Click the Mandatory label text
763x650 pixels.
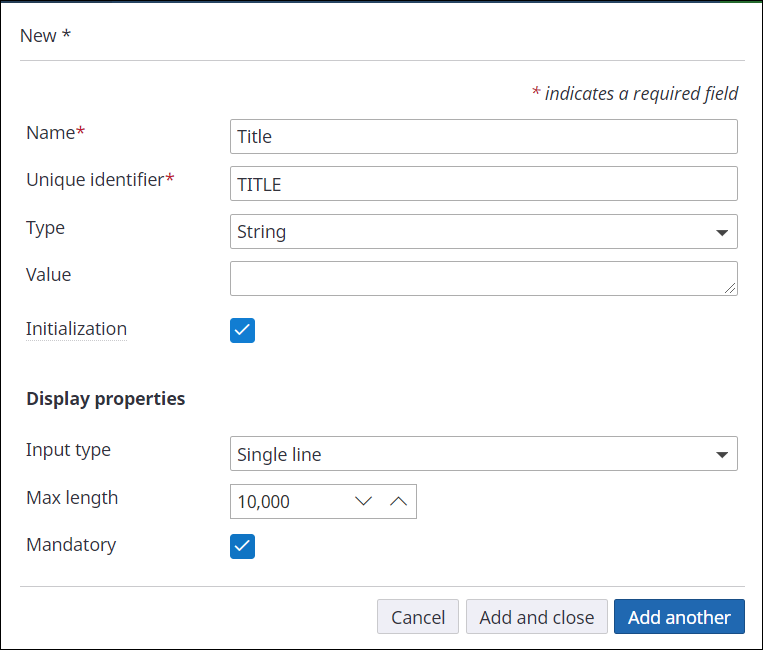click(71, 545)
